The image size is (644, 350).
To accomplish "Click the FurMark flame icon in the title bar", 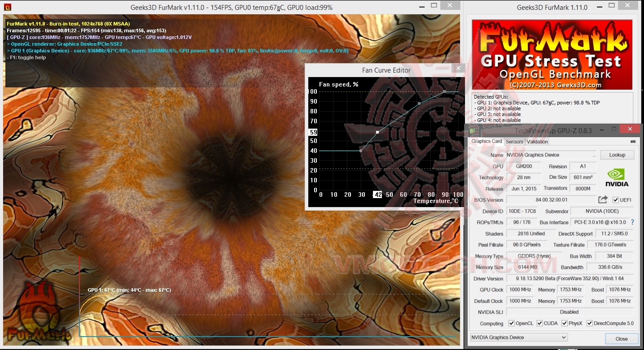I will 7,7.
